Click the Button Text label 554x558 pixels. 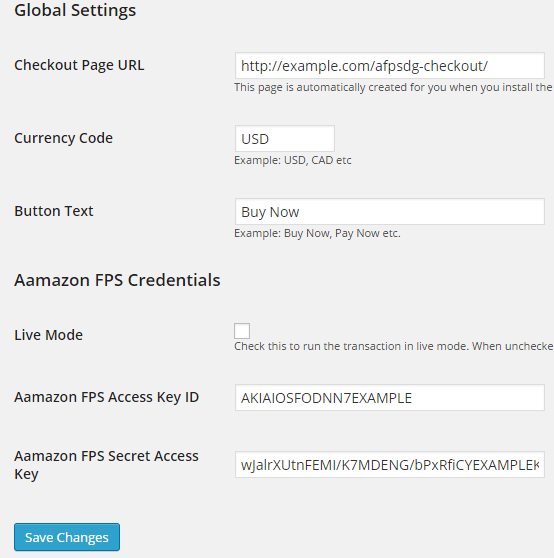(x=54, y=211)
